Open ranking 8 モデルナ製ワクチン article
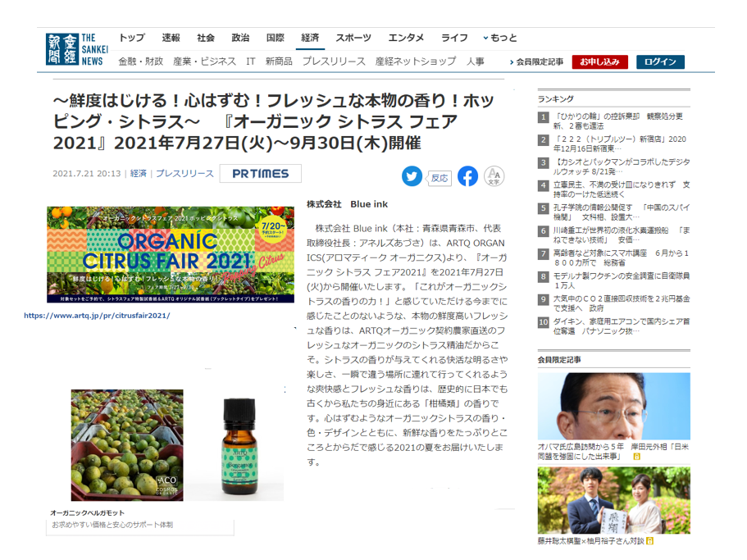747x560 pixels. pyautogui.click(x=622, y=281)
